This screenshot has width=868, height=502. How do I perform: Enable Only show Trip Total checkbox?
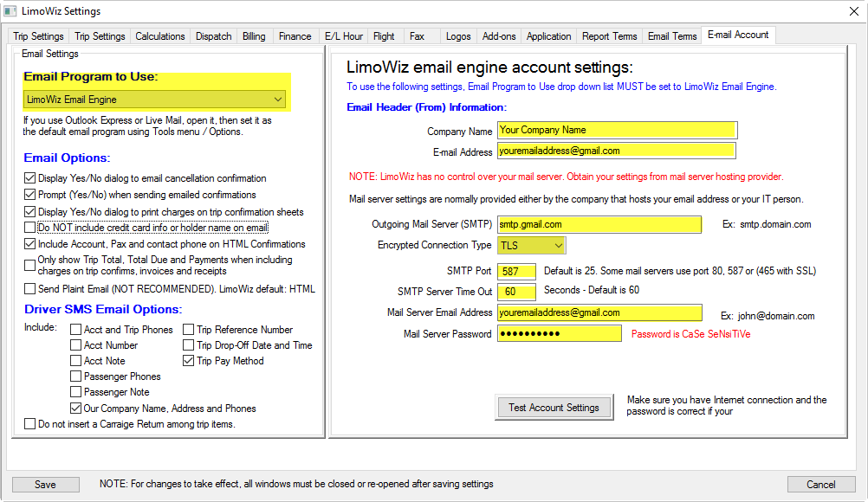click(30, 266)
